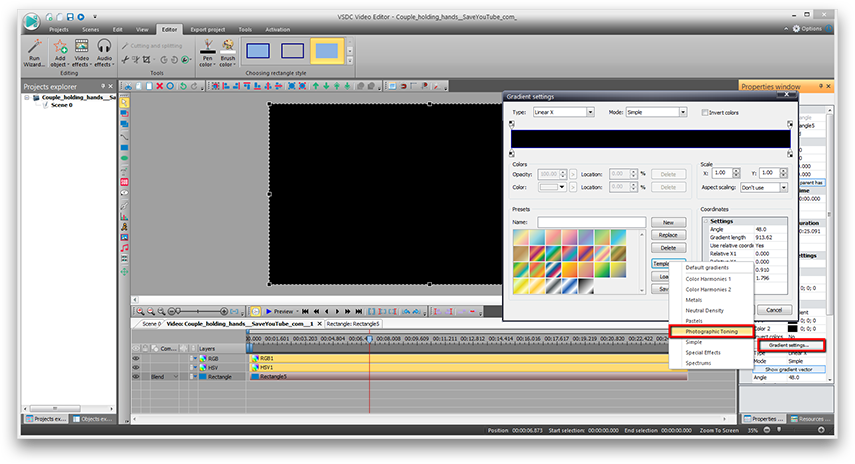The width and height of the screenshot is (855, 464).
Task: Switch to the Scenes ribbon tab
Action: pyautogui.click(x=91, y=29)
